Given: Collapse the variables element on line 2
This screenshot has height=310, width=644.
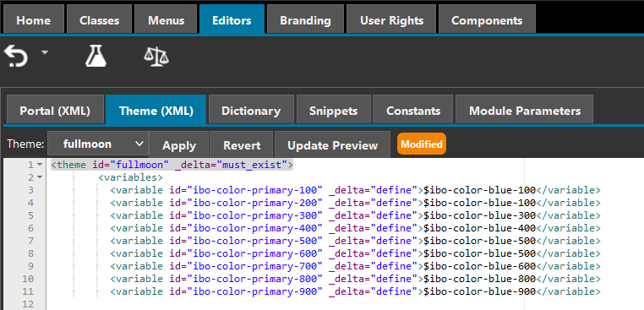Looking at the screenshot, I should click(40, 177).
